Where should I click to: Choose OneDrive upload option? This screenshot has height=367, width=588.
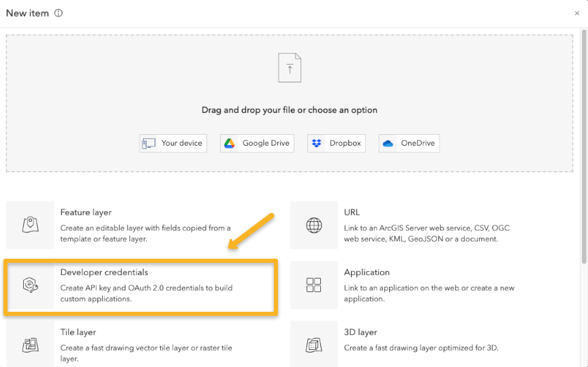pyautogui.click(x=409, y=143)
